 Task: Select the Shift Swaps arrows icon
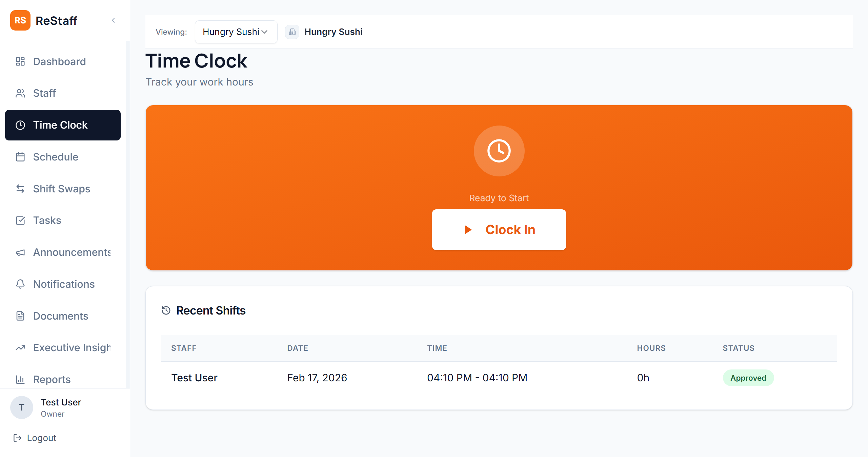[20, 189]
